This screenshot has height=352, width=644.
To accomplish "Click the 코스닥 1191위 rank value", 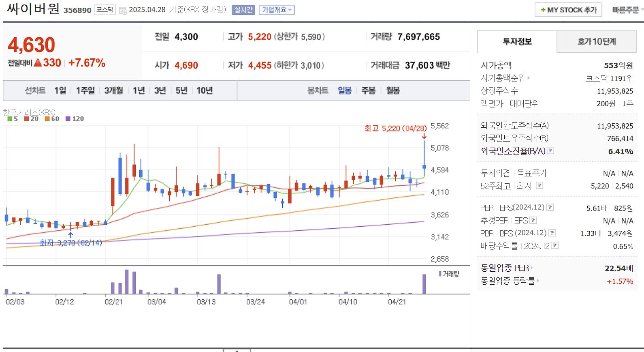I will [609, 78].
